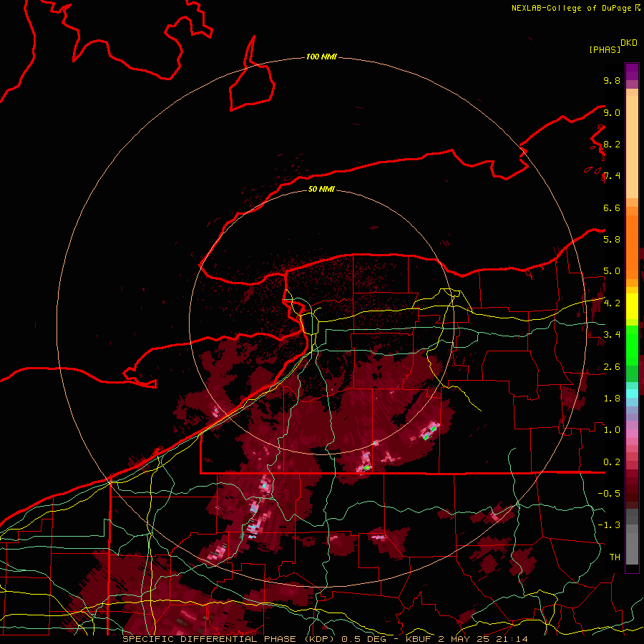The image size is (644, 644).
Task: Click the NEXLAB-College of DuPage title text
Action: point(571,8)
